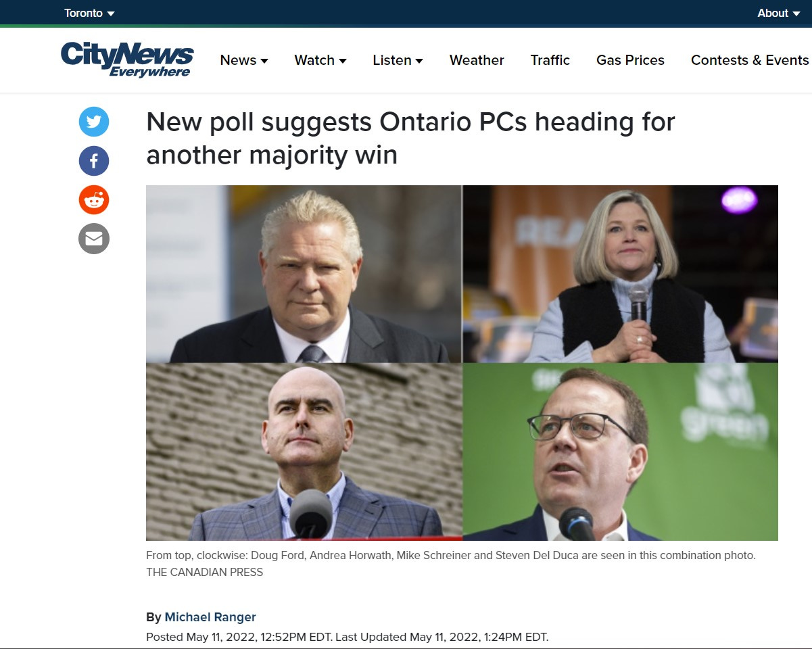Click the Andrea Horwath photo with microphone
This screenshot has width=812, height=649.
click(x=621, y=274)
